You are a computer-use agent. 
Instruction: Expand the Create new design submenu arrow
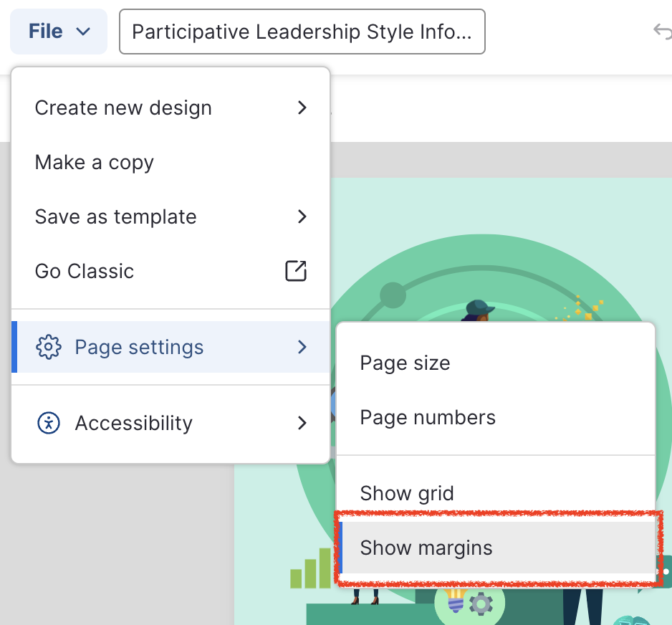302,108
